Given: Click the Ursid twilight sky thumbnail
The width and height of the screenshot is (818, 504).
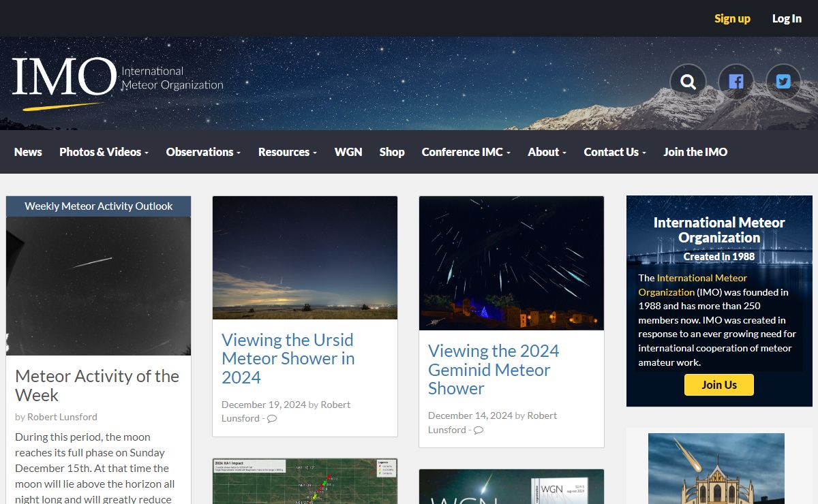Looking at the screenshot, I should tap(305, 258).
